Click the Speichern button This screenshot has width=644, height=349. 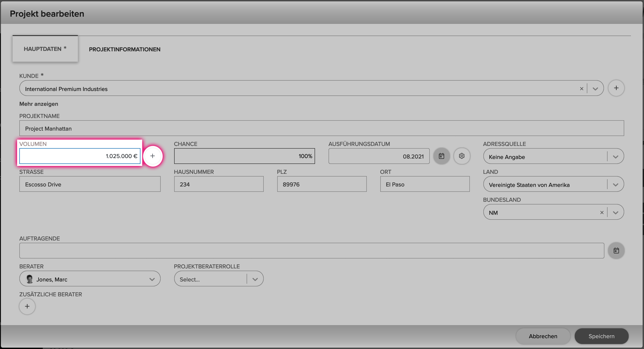(x=601, y=336)
